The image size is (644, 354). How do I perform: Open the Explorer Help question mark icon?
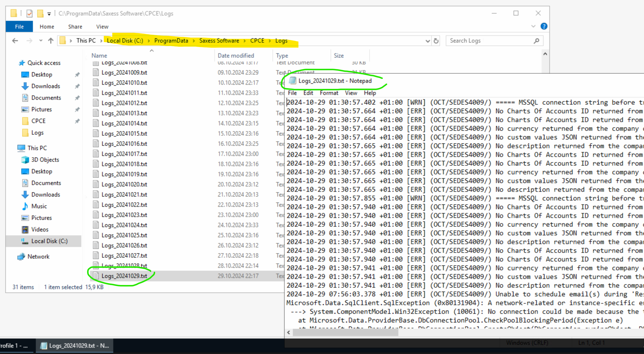click(544, 26)
